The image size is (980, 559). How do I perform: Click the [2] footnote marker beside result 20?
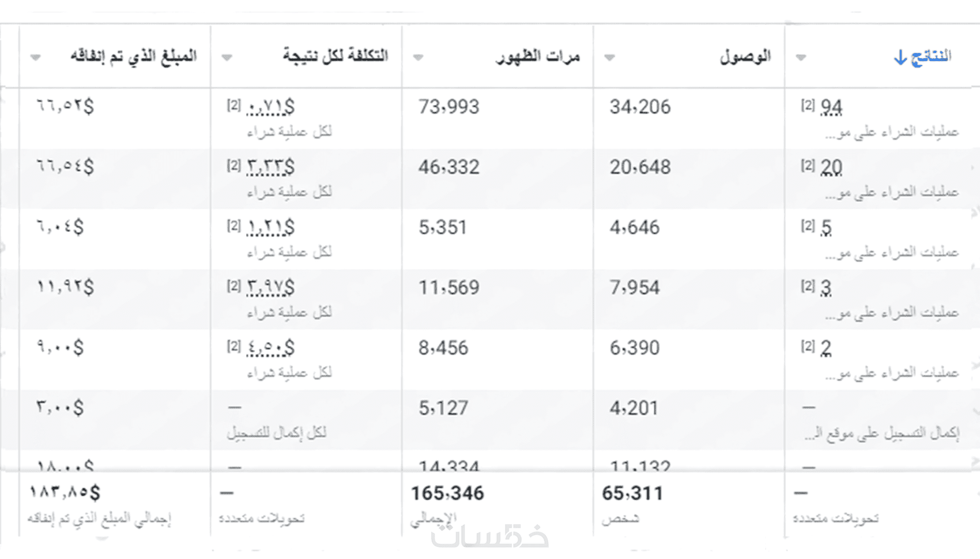[807, 165]
